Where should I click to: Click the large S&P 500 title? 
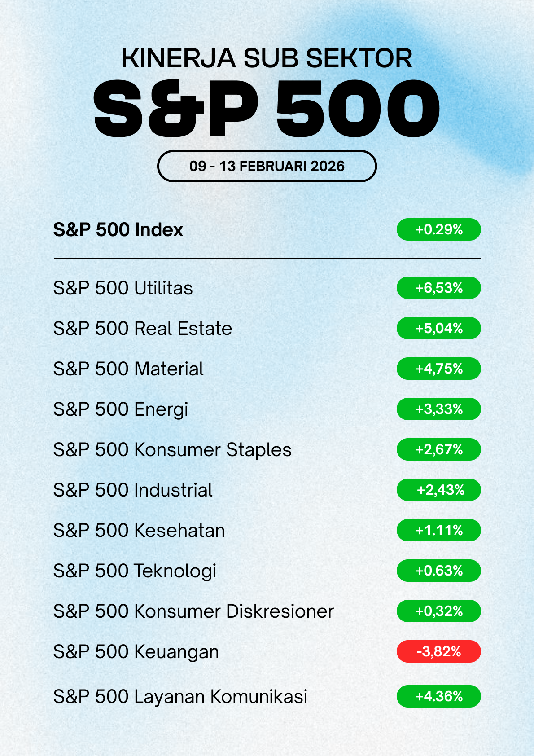[x=267, y=109]
